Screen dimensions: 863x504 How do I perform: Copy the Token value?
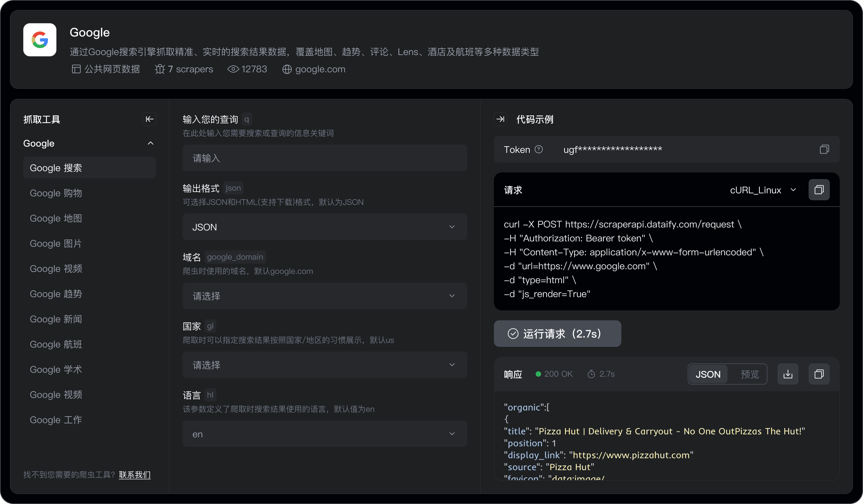(824, 149)
